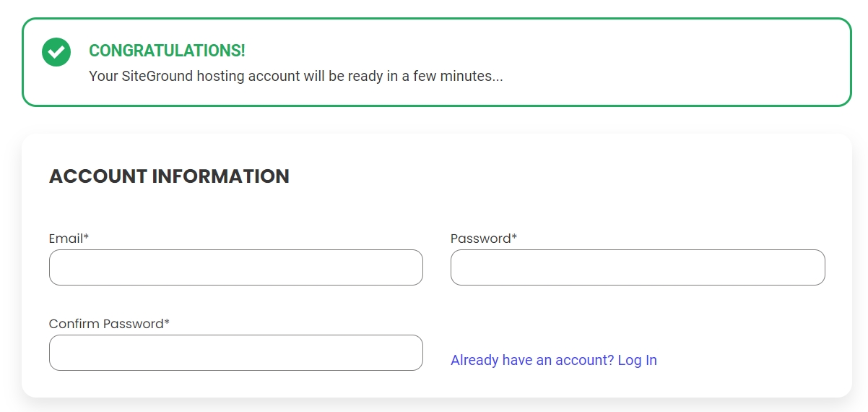Image resolution: width=868 pixels, height=412 pixels.
Task: Click the Email* field label
Action: 68,239
